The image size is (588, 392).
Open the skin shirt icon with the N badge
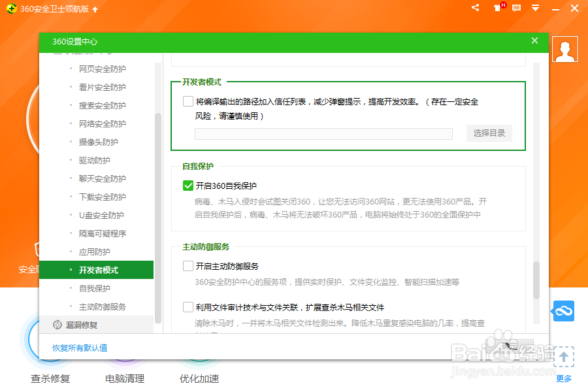pyautogui.click(x=498, y=7)
